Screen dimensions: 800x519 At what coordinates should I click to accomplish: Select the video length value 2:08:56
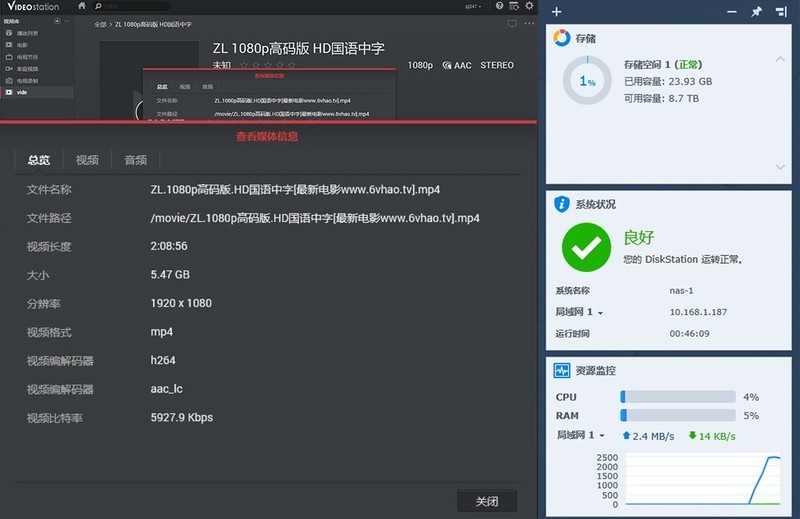[x=169, y=246]
